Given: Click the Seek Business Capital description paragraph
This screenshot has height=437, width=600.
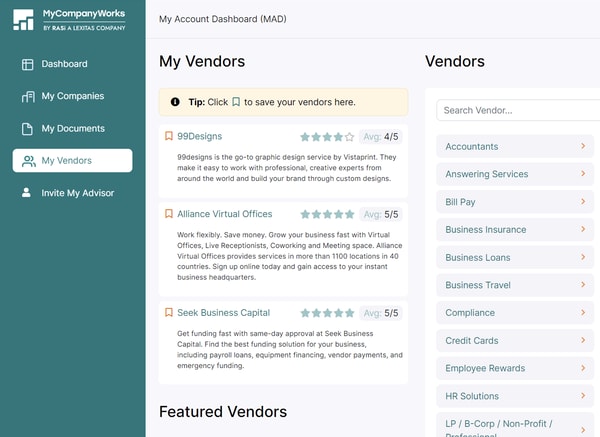Looking at the screenshot, I should pyautogui.click(x=290, y=349).
